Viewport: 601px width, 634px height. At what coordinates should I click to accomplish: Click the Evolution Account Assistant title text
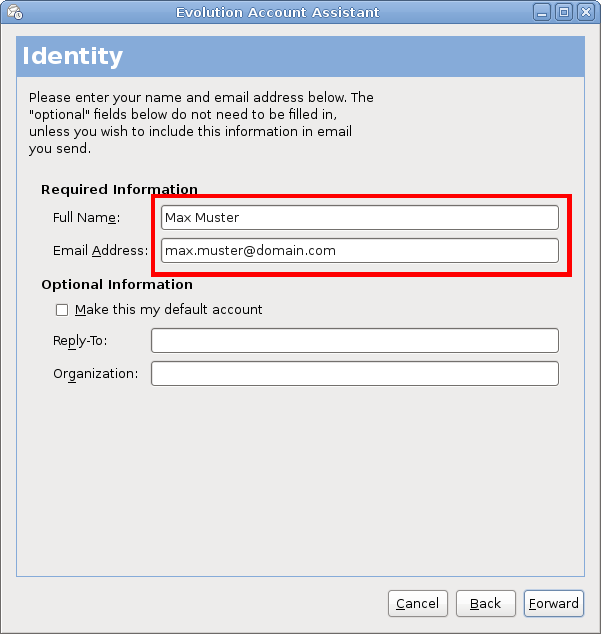click(277, 12)
